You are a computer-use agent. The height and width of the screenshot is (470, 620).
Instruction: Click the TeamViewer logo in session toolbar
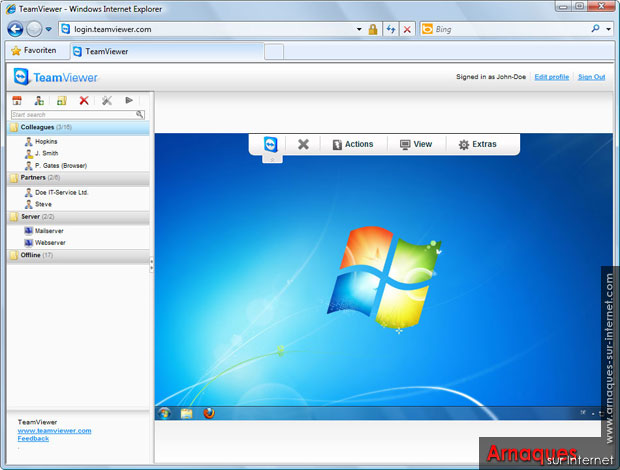271,144
